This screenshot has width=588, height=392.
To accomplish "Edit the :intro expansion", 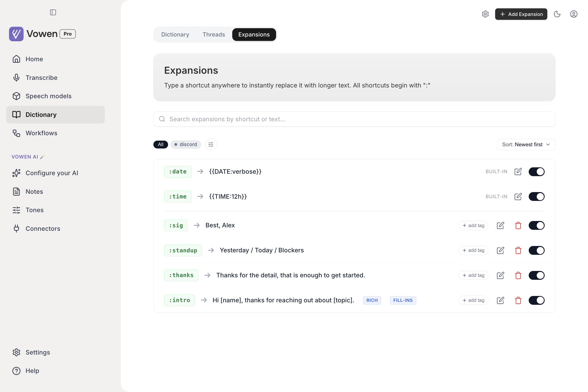I will point(500,300).
